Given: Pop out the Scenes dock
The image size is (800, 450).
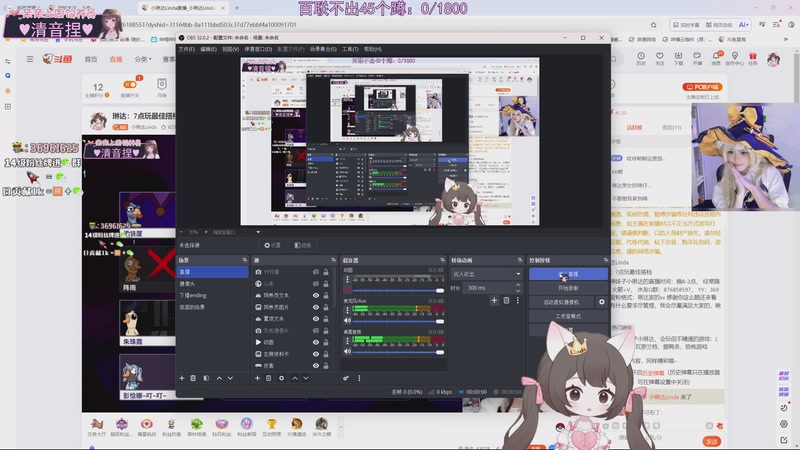Looking at the screenshot, I should pos(244,260).
